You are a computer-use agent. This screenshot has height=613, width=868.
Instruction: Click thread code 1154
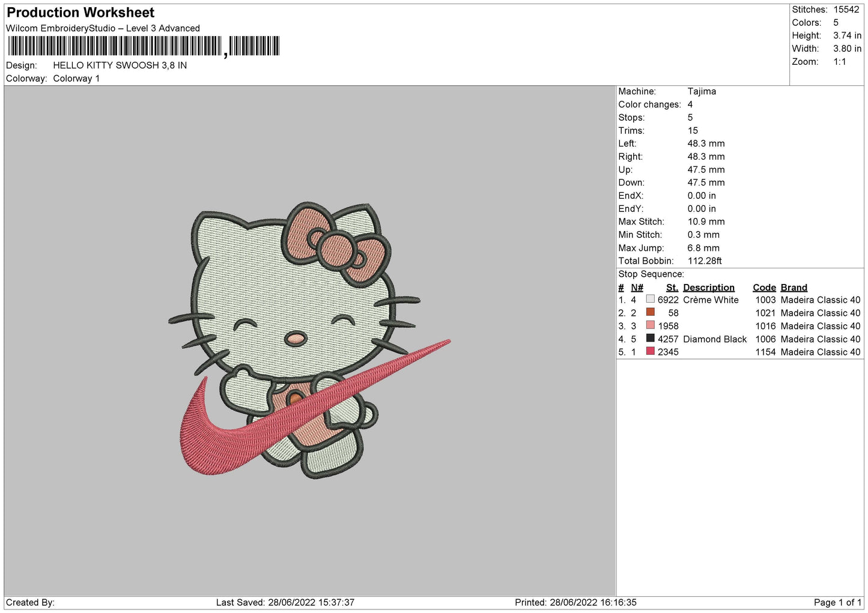765,352
